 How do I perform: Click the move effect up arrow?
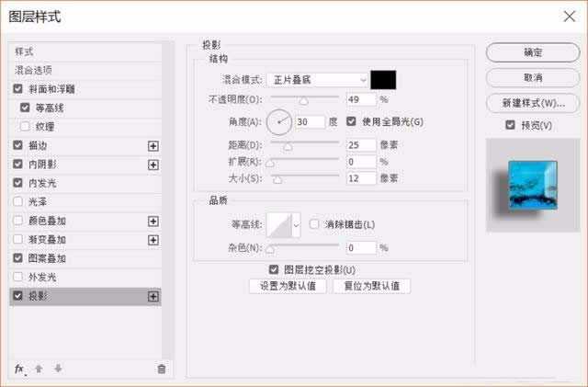(39, 369)
